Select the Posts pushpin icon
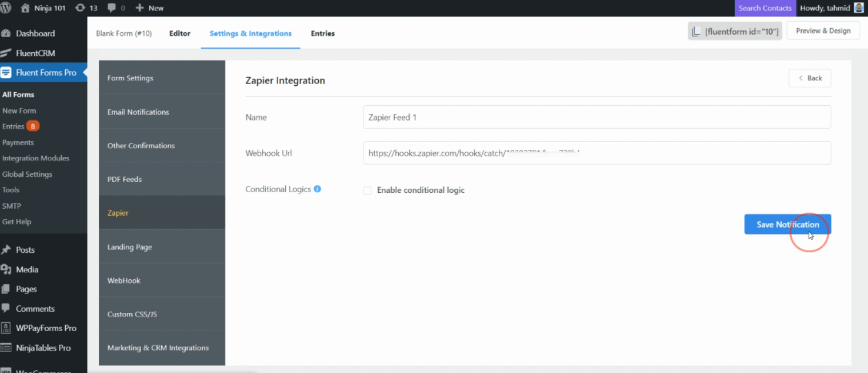This screenshot has width=868, height=373. coord(9,249)
